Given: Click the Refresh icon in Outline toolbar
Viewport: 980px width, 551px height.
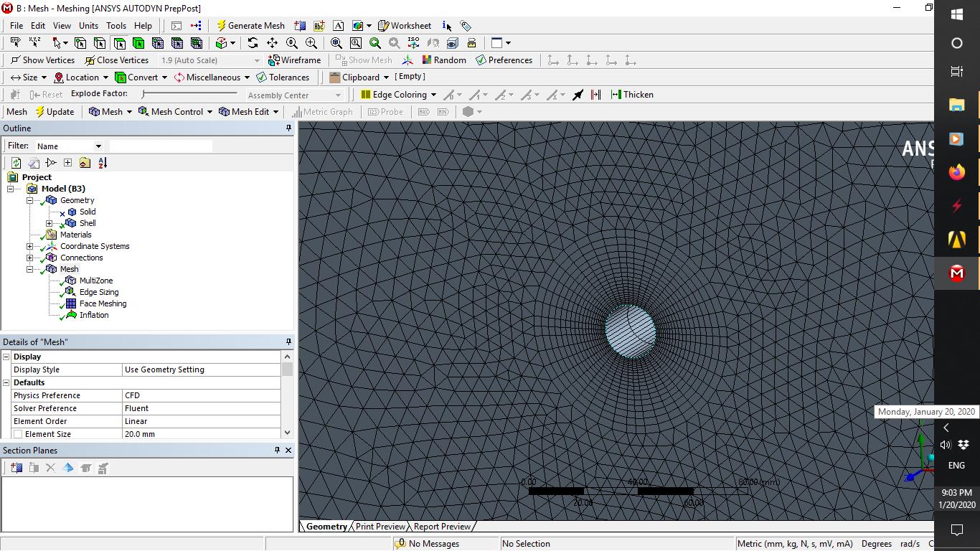Looking at the screenshot, I should pyautogui.click(x=16, y=163).
